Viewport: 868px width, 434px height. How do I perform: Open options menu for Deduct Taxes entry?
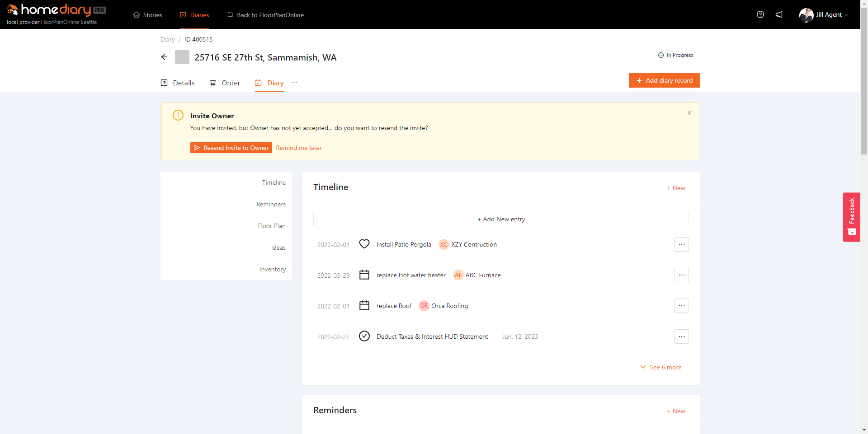[x=682, y=336]
